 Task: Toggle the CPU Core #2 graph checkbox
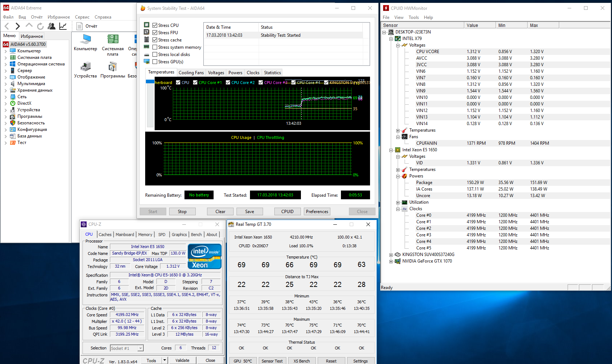228,83
